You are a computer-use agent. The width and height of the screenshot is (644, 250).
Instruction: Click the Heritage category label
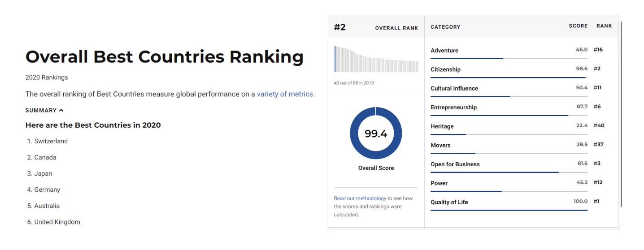[442, 126]
